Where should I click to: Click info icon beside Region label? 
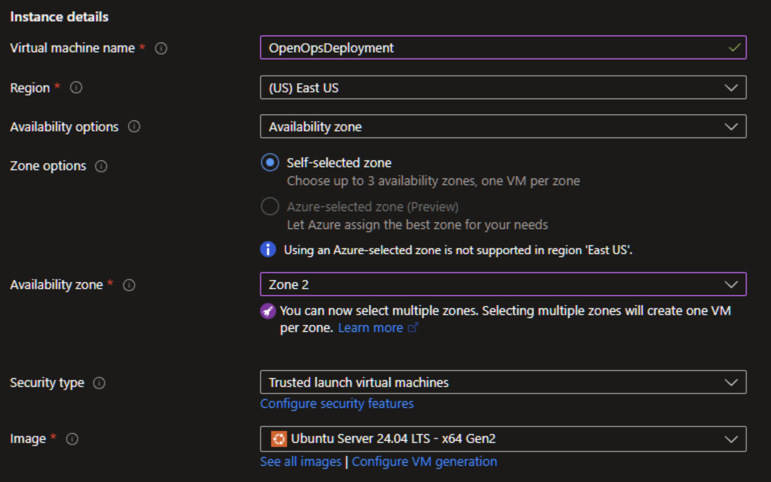tap(76, 88)
